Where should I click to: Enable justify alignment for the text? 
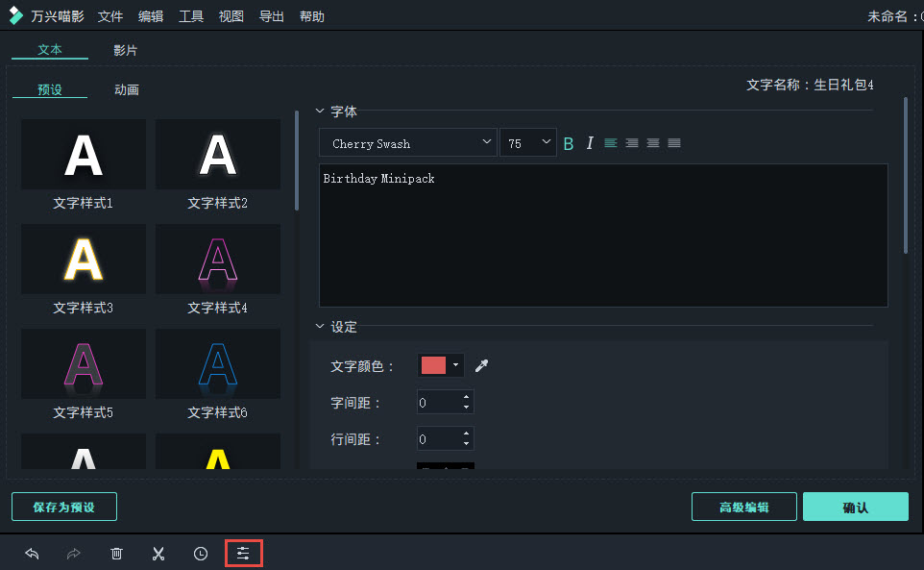(x=673, y=142)
